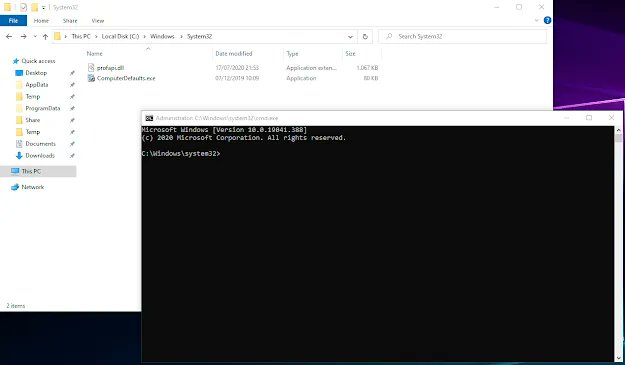The image size is (625, 365).
Task: Switch to the Home ribbon tab
Action: [41, 21]
